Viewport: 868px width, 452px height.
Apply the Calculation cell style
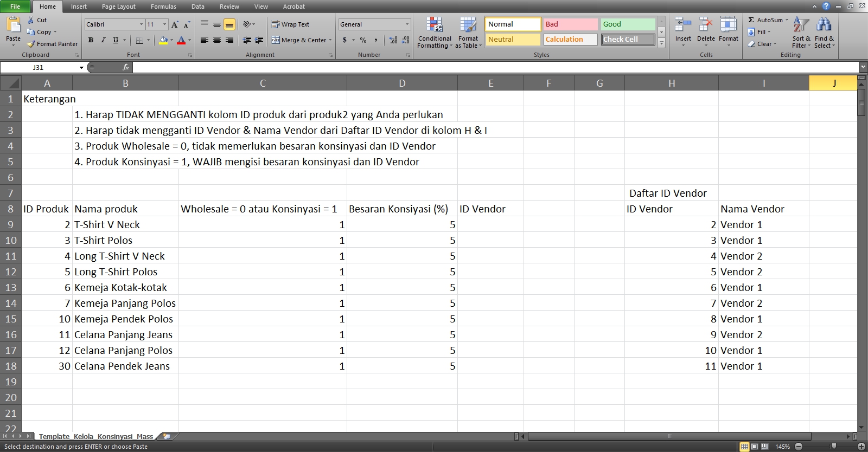click(x=570, y=40)
